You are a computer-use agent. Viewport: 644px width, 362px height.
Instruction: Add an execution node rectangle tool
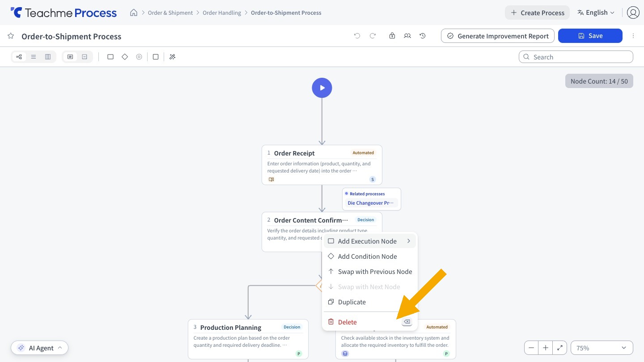point(110,57)
